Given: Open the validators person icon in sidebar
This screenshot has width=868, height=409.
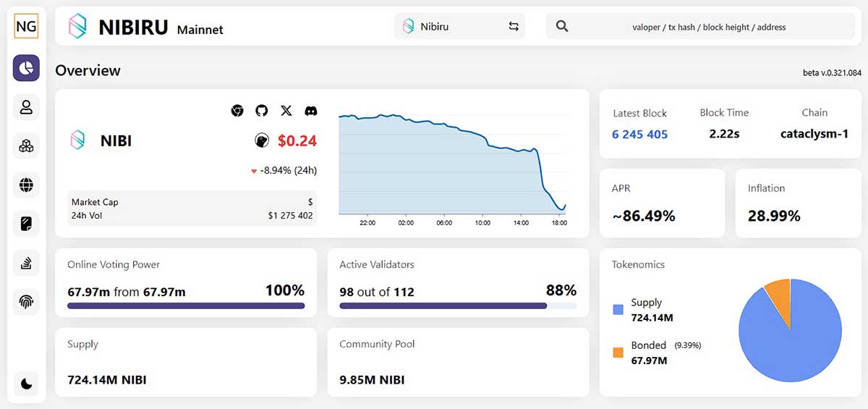Looking at the screenshot, I should [x=26, y=107].
